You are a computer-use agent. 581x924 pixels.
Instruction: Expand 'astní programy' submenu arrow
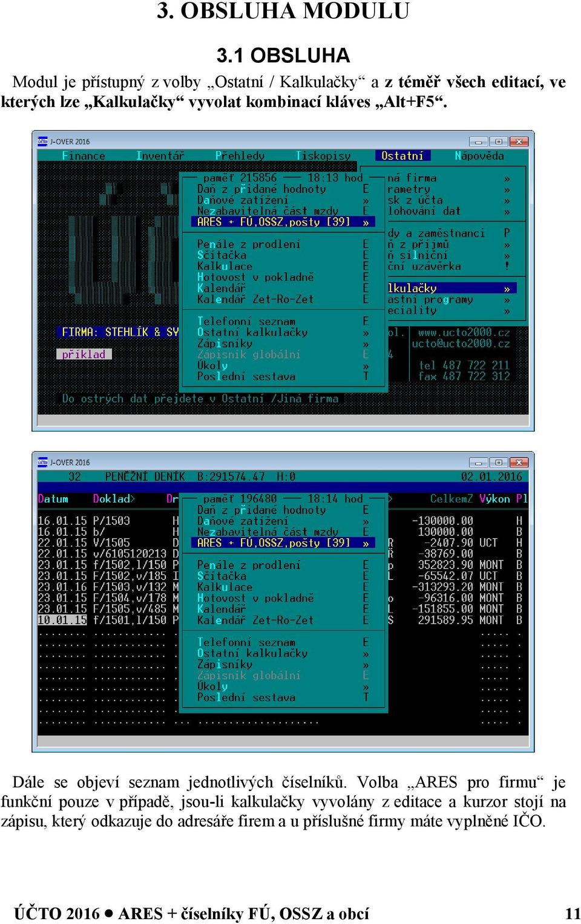pyautogui.click(x=507, y=300)
